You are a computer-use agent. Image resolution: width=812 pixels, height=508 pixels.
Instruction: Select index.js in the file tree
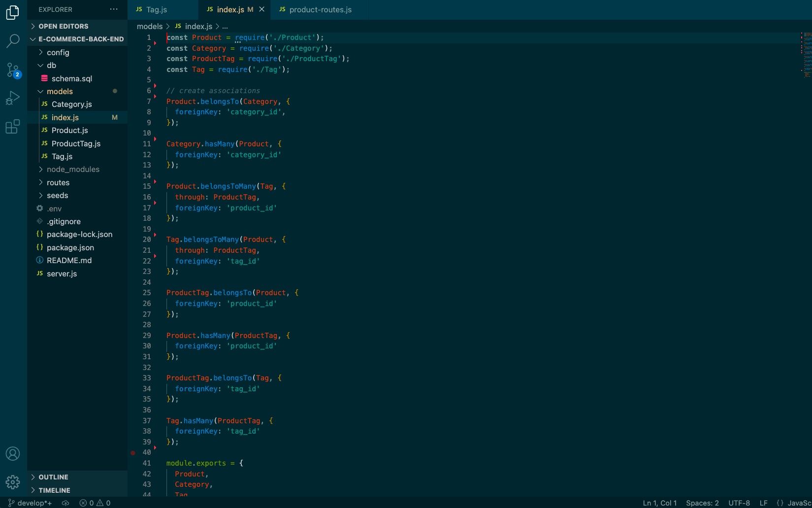77,117
